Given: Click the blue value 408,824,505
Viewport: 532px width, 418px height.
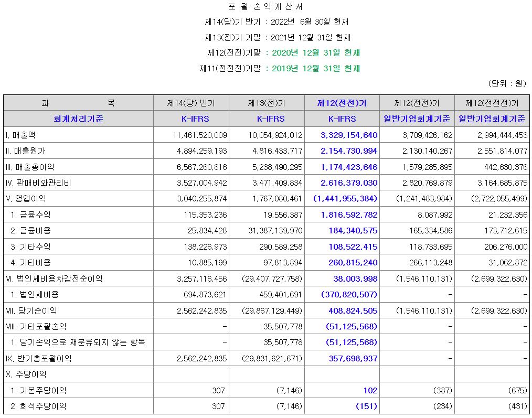Looking at the screenshot, I should 353,310.
